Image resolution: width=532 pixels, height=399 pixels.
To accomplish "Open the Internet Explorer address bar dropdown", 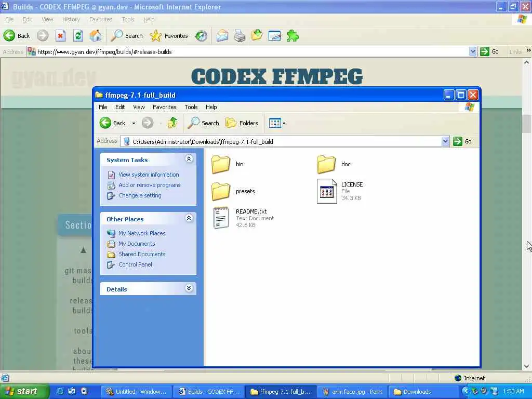I will pos(473,51).
